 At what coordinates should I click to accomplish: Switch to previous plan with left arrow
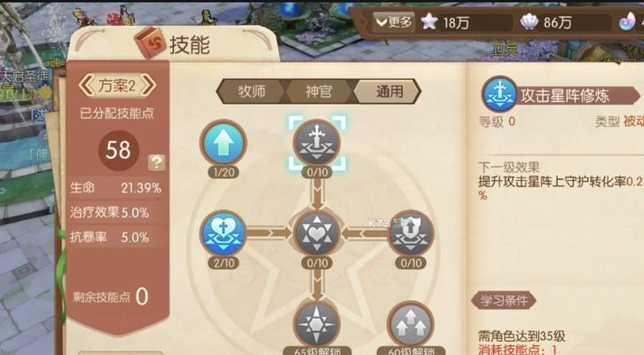pos(87,85)
